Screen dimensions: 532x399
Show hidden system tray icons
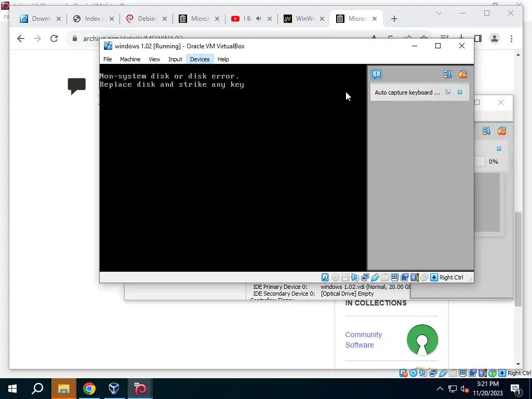[x=440, y=389]
